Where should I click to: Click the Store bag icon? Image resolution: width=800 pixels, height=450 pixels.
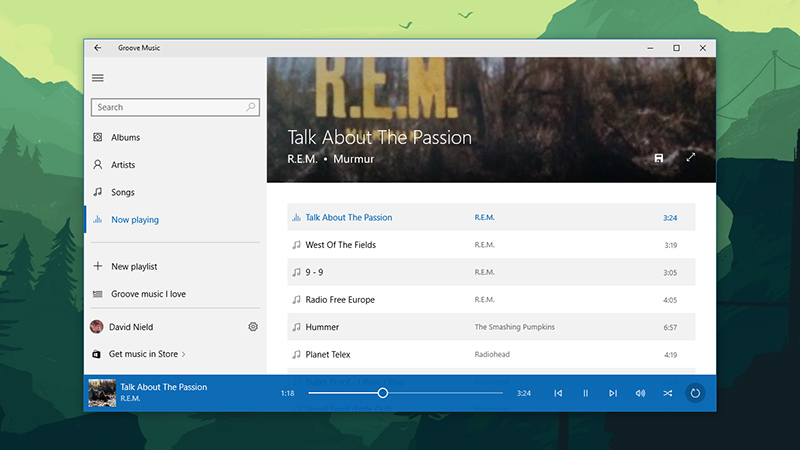coord(96,354)
